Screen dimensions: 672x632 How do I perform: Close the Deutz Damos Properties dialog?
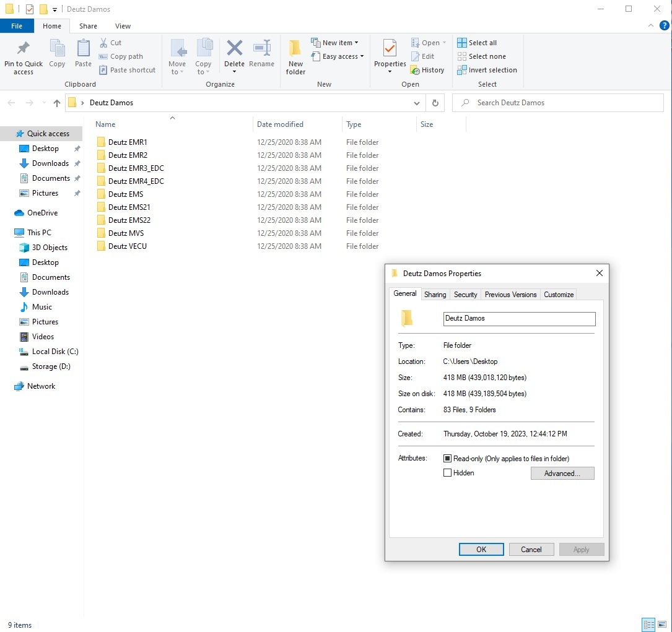click(x=599, y=273)
